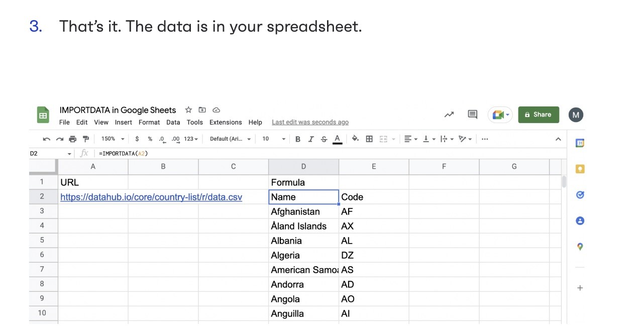Open the zoom level dropdown
The image size is (644, 335).
[112, 139]
